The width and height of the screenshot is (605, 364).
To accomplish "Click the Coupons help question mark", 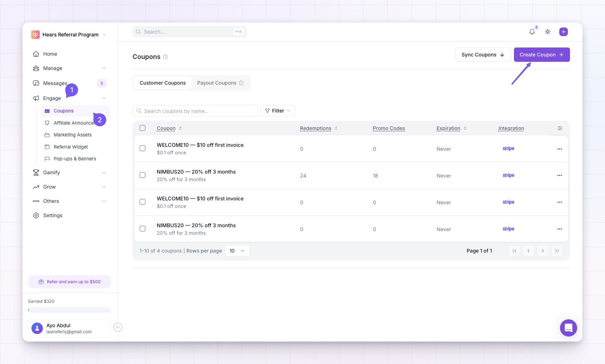I will point(165,57).
